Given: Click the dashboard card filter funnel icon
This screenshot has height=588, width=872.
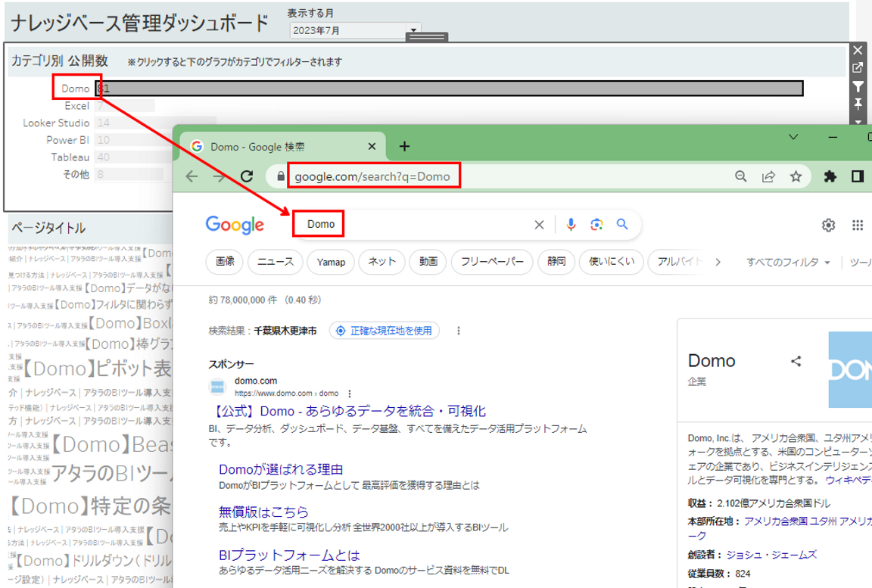Looking at the screenshot, I should (x=858, y=87).
